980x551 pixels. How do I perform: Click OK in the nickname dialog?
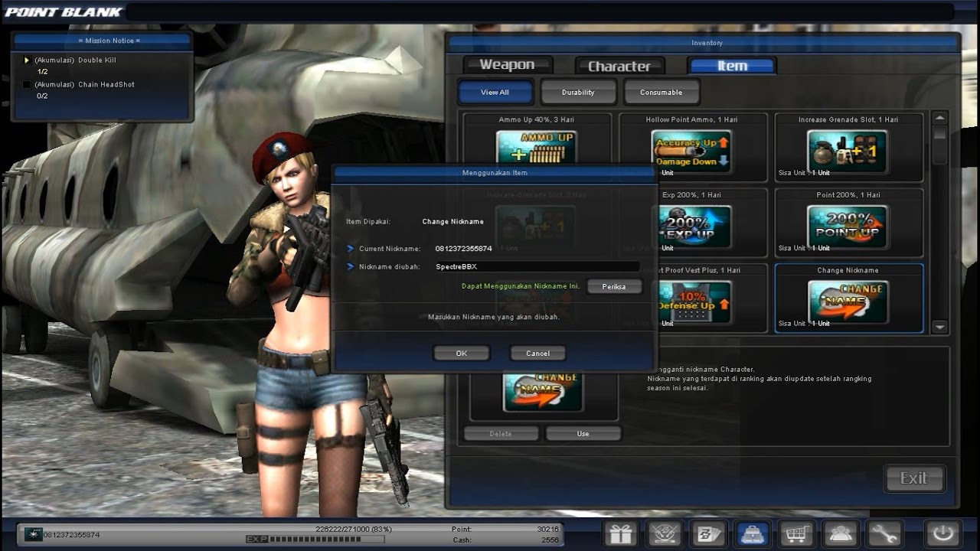[461, 353]
